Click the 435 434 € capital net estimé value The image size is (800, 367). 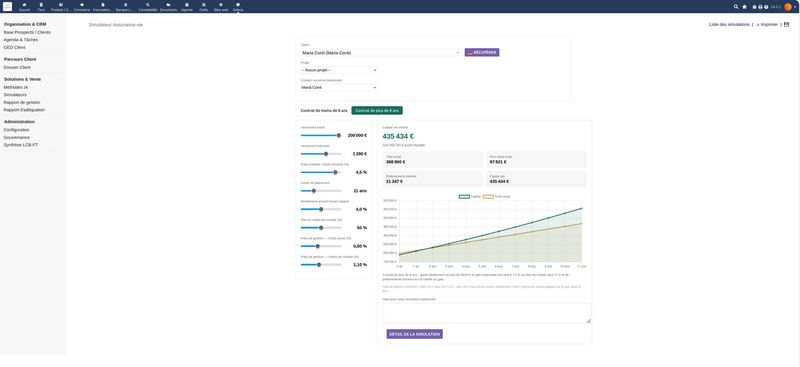[x=398, y=136]
